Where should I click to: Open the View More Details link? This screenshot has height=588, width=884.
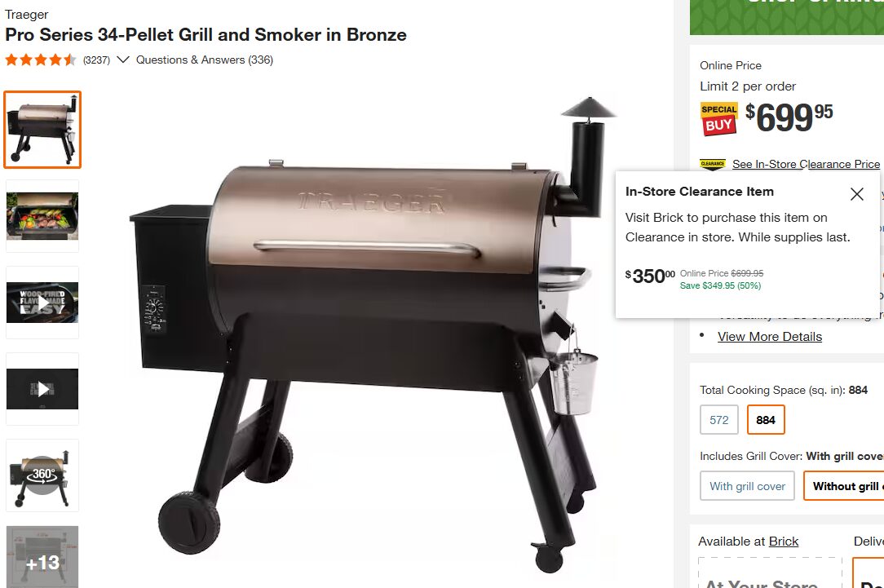point(770,337)
